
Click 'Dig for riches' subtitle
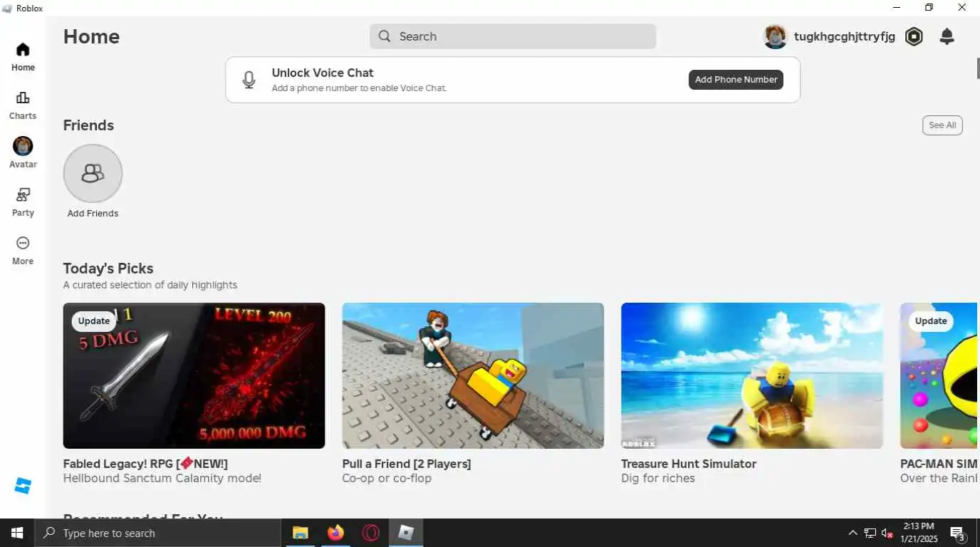(658, 479)
